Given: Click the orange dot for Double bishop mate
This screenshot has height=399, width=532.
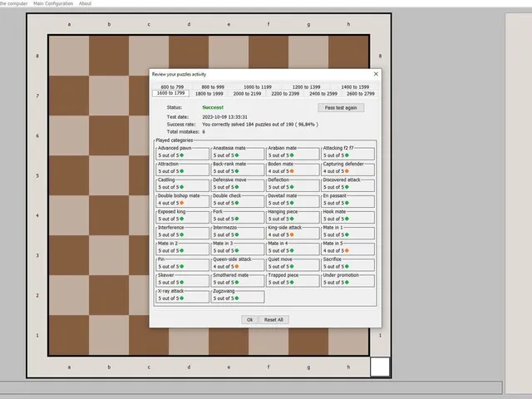Looking at the screenshot, I should [182, 203].
